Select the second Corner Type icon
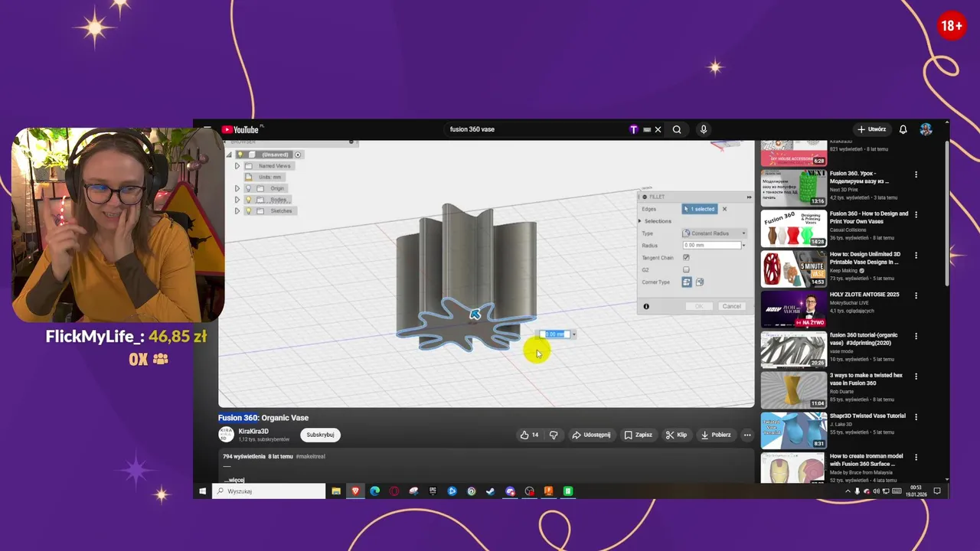980x551 pixels. click(699, 282)
